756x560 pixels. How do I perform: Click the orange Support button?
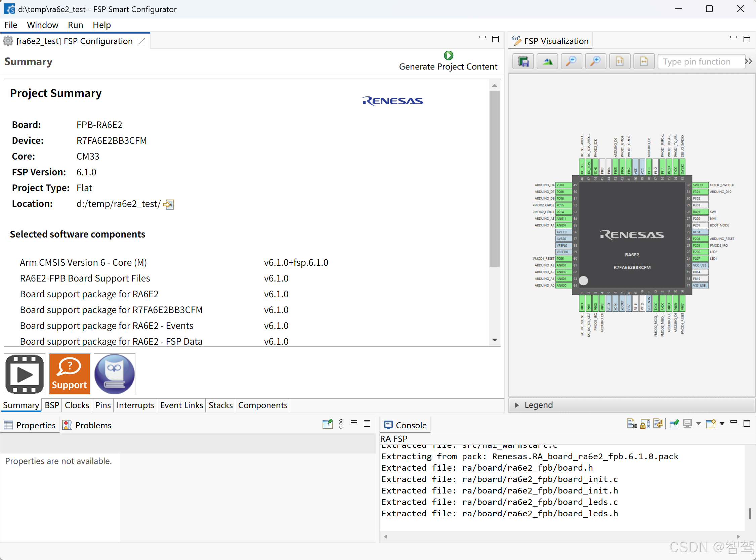pyautogui.click(x=70, y=374)
